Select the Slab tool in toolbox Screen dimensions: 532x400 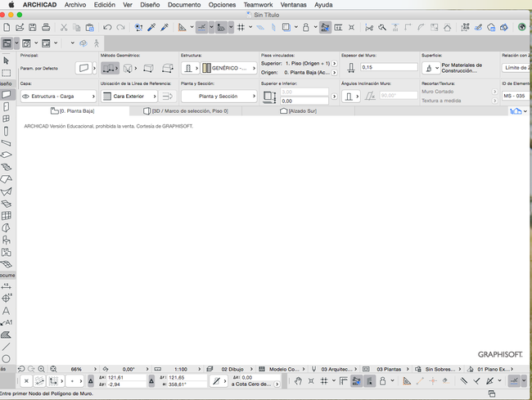[6, 155]
